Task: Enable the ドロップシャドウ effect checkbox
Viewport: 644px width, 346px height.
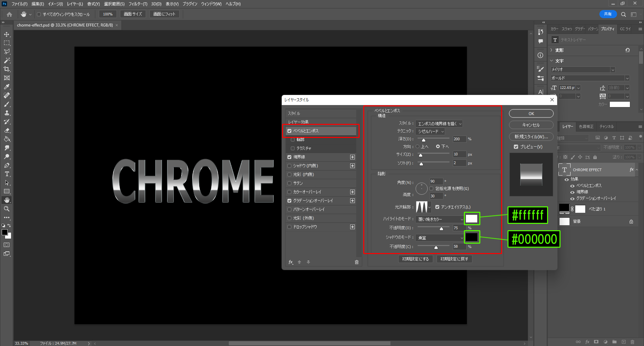Action: pos(289,227)
